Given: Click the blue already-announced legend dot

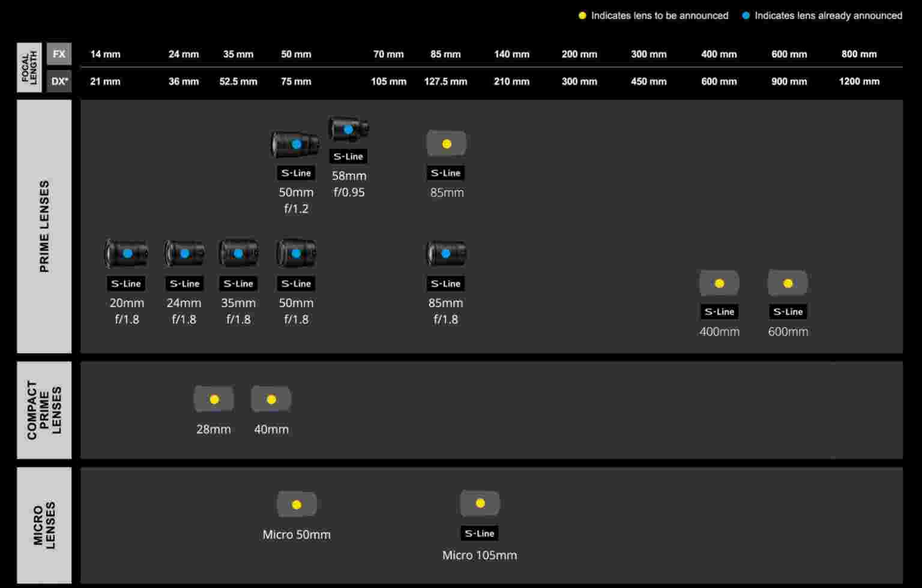Looking at the screenshot, I should [x=746, y=16].
